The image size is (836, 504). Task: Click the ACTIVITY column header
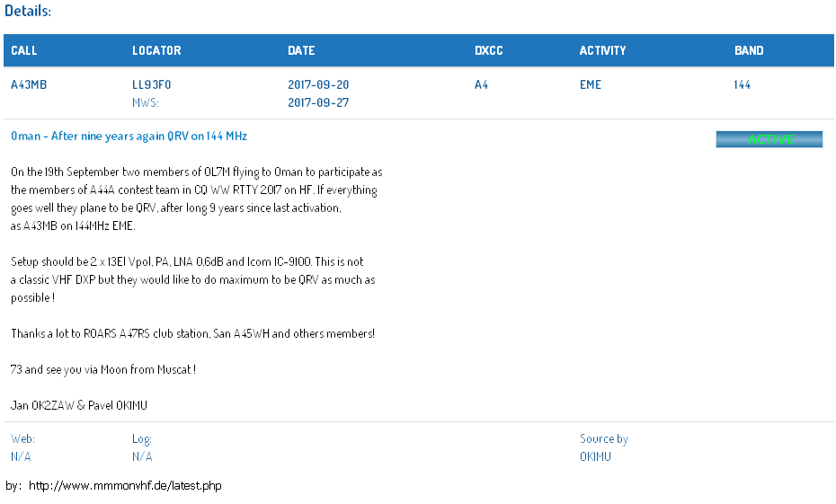602,50
